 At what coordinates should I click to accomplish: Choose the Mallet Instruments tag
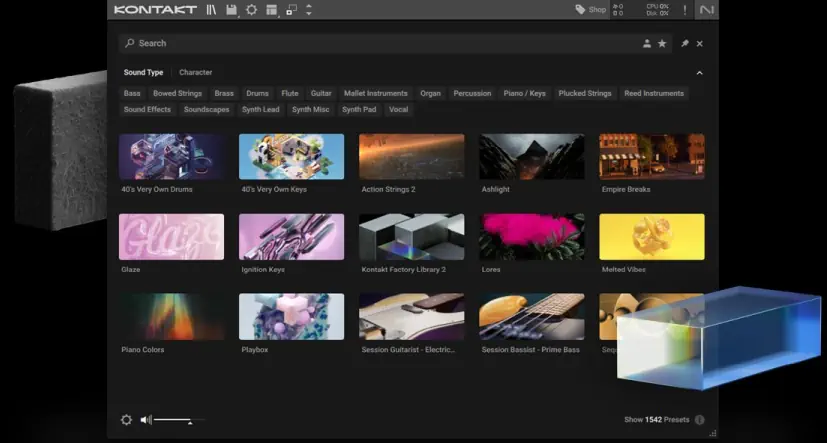[376, 93]
